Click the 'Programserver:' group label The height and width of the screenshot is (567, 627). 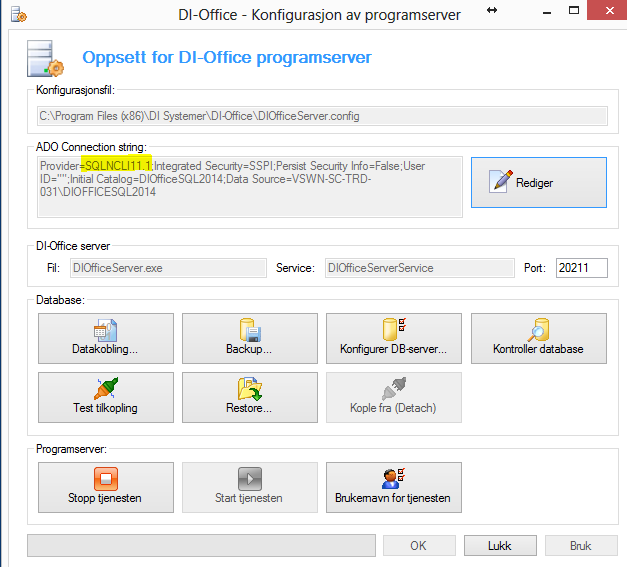tap(72, 449)
